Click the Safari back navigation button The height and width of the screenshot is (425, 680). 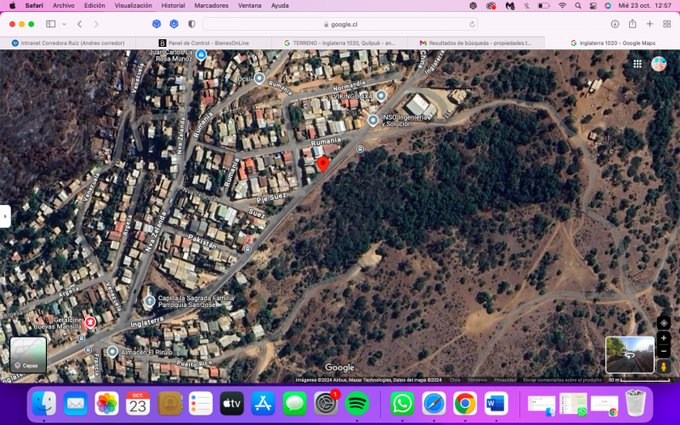pyautogui.click(x=80, y=24)
